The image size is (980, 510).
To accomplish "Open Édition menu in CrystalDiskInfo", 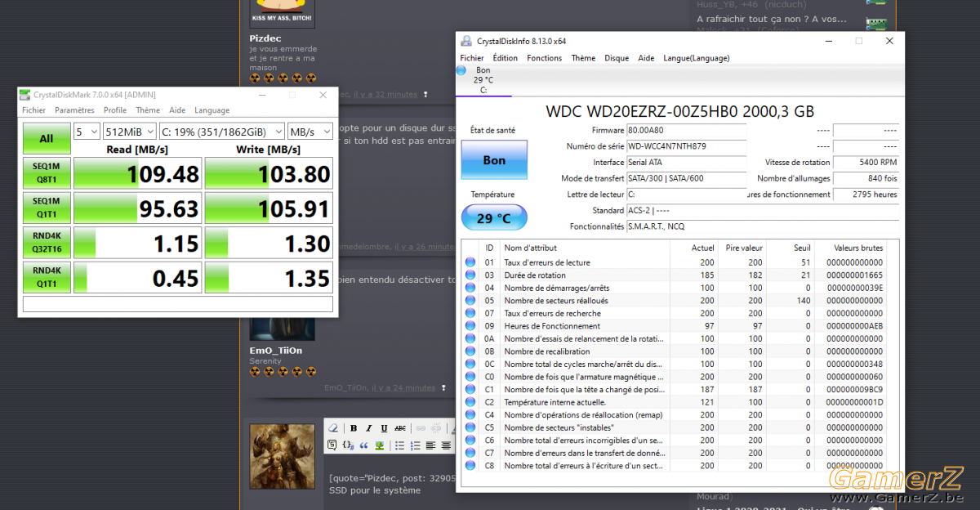I will [506, 58].
